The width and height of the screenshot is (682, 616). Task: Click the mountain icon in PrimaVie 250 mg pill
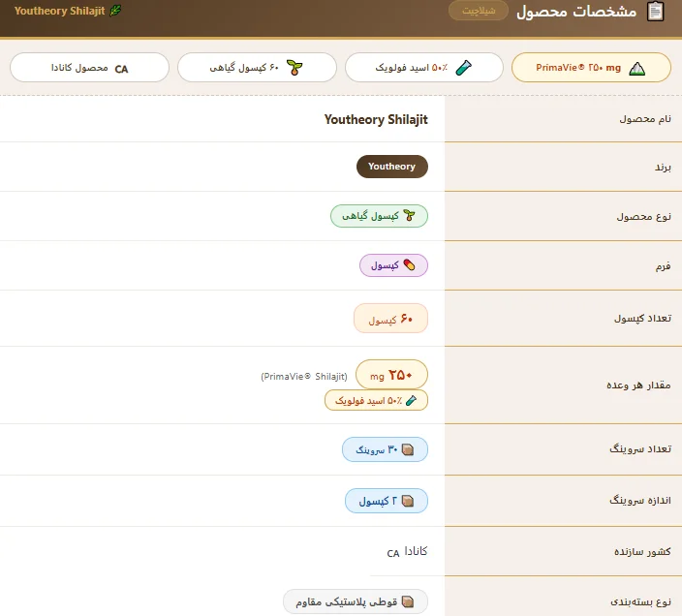tap(637, 68)
